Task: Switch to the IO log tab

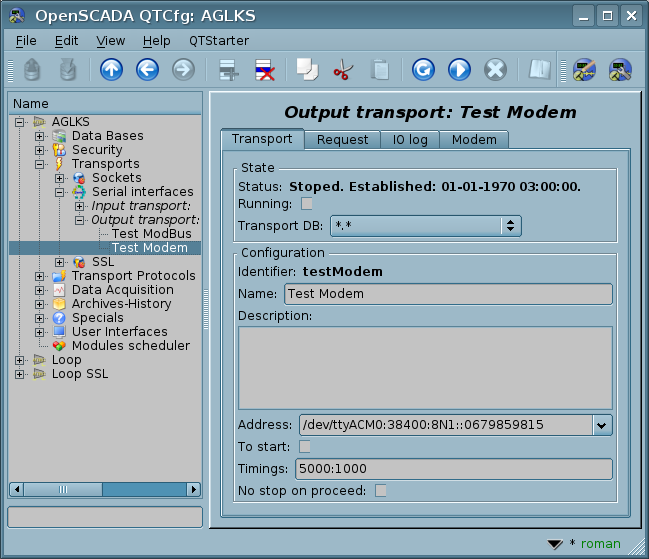Action: (x=410, y=140)
